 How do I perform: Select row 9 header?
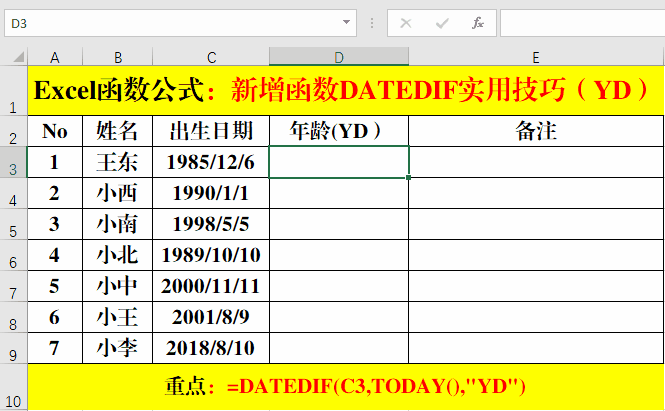point(14,348)
